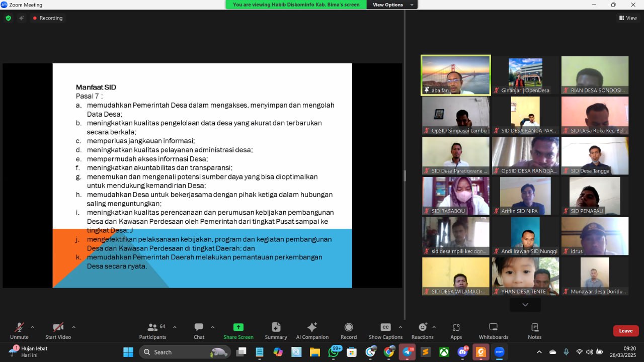Screen dimensions: 644x362
Task: Show more participants with down chevron
Action: click(525, 305)
